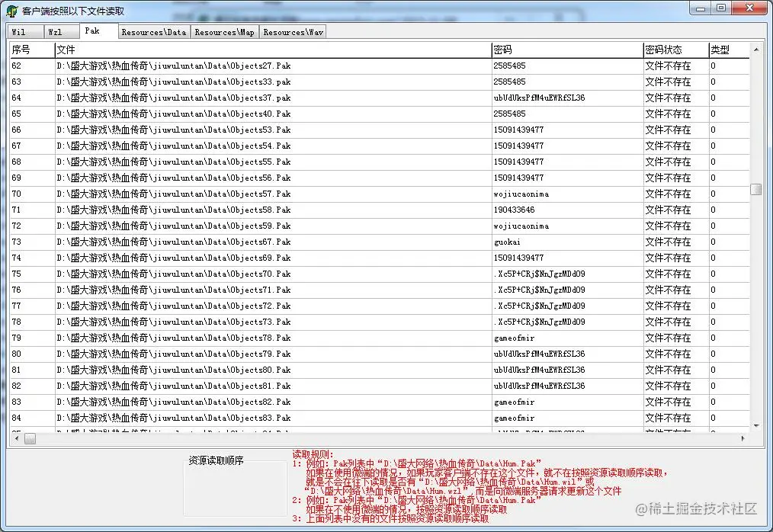The image size is (773, 532).
Task: Select row with Objects27.Pak file
Action: [380, 66]
